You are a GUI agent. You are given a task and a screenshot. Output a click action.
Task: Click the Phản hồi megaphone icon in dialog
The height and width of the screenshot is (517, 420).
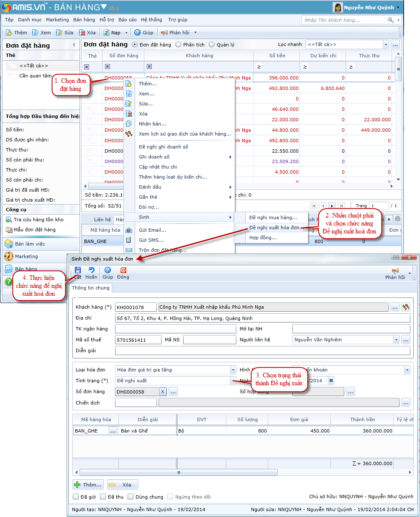coord(395,271)
